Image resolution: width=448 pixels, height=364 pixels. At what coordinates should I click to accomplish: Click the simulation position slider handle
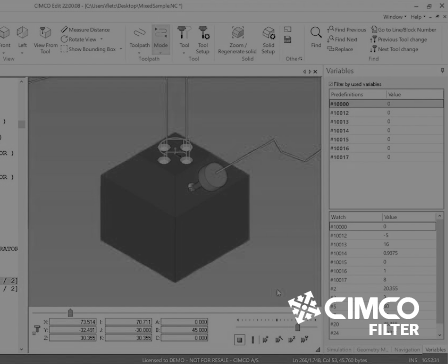70,313
